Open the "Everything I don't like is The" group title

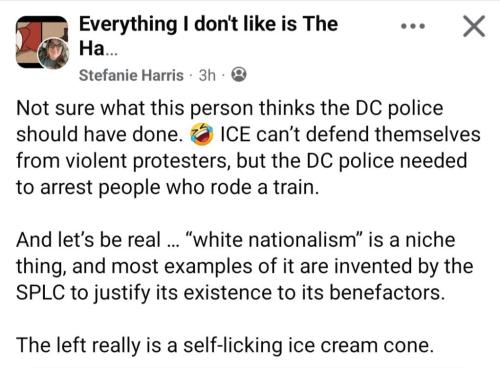(208, 24)
